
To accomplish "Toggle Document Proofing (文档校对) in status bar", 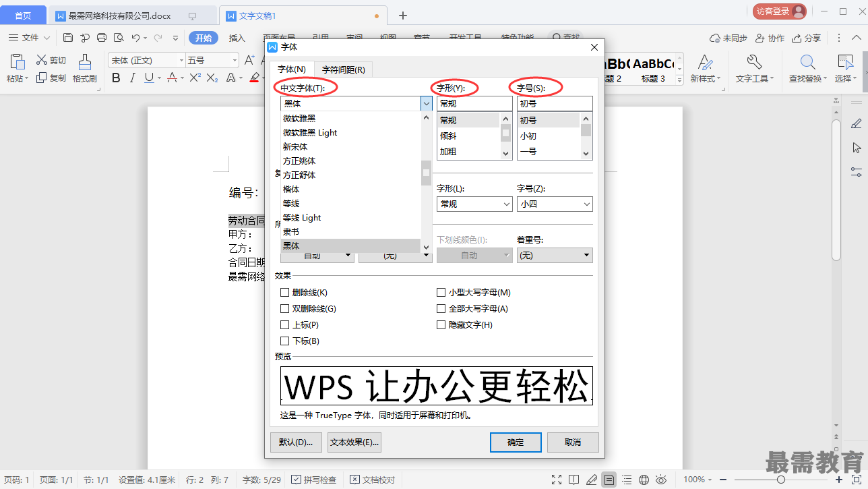I will click(373, 480).
